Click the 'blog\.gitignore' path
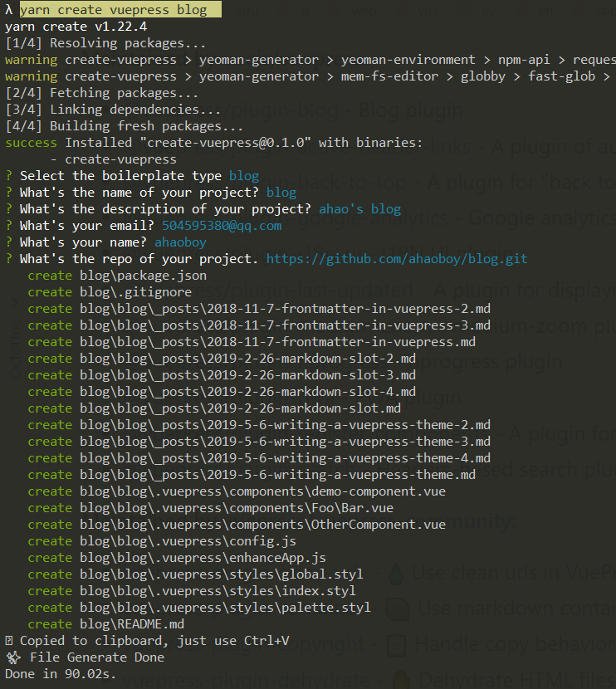The width and height of the screenshot is (616, 689). pos(136,292)
